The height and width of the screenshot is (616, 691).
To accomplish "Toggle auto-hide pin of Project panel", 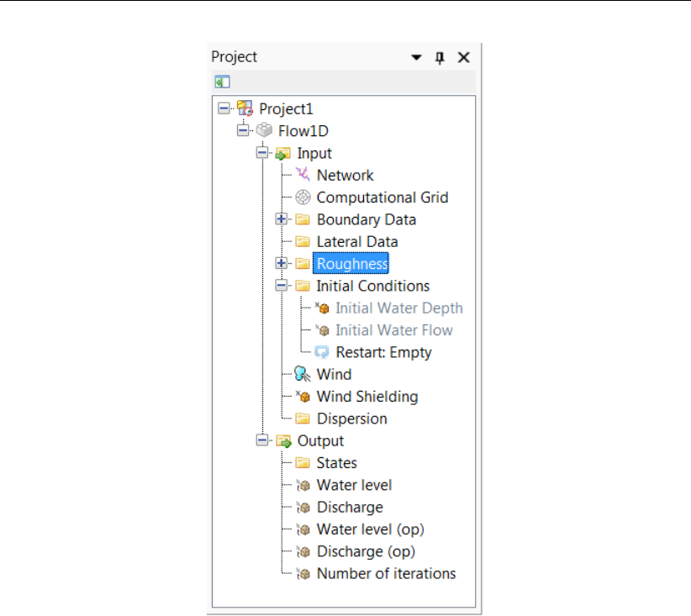I will 439,58.
